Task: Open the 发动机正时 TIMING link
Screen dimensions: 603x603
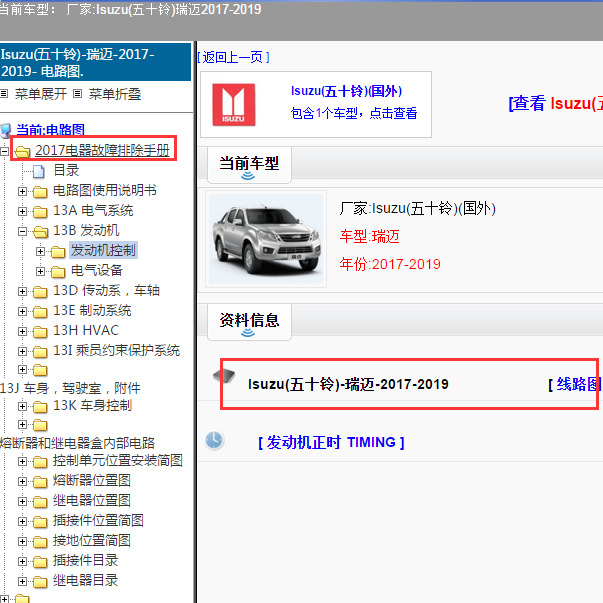Action: 331,442
